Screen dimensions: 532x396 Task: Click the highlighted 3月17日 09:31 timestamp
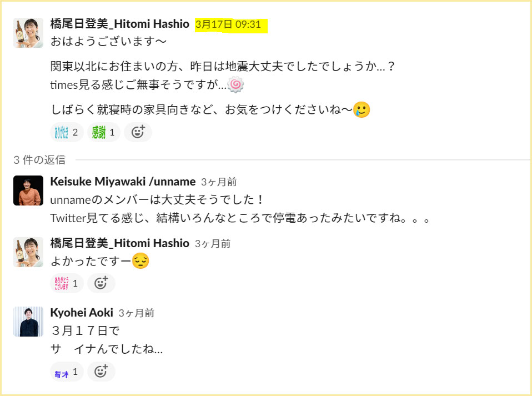point(228,24)
